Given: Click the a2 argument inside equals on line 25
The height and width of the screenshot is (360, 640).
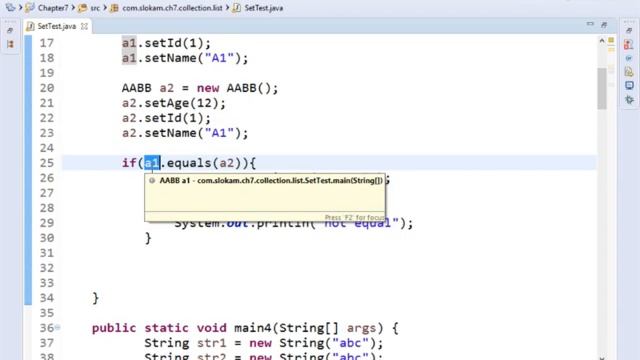Looking at the screenshot, I should [227, 163].
